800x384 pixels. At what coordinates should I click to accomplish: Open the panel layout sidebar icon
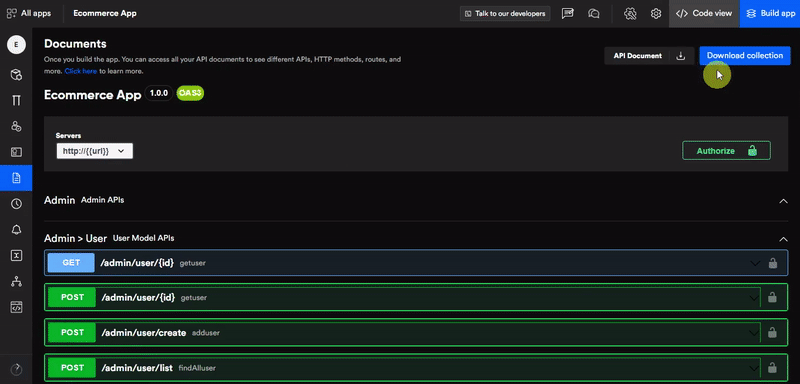[16, 151]
